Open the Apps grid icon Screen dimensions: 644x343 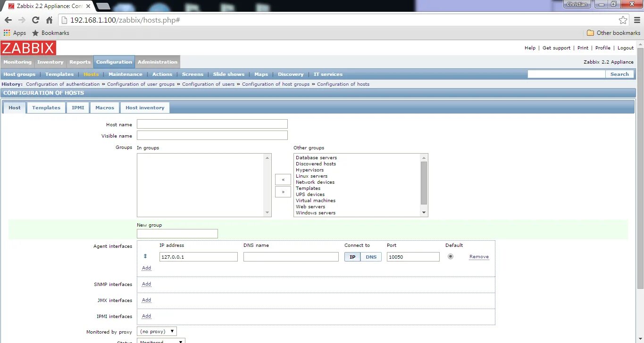pyautogui.click(x=6, y=33)
